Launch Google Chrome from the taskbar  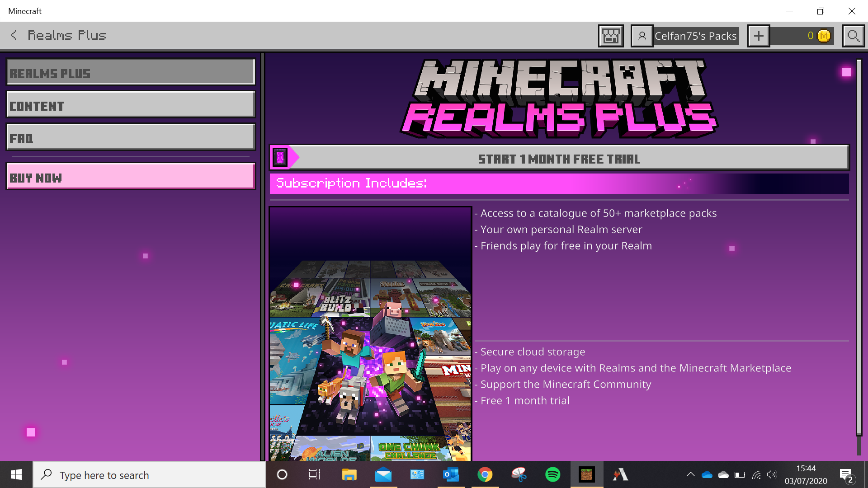point(485,474)
